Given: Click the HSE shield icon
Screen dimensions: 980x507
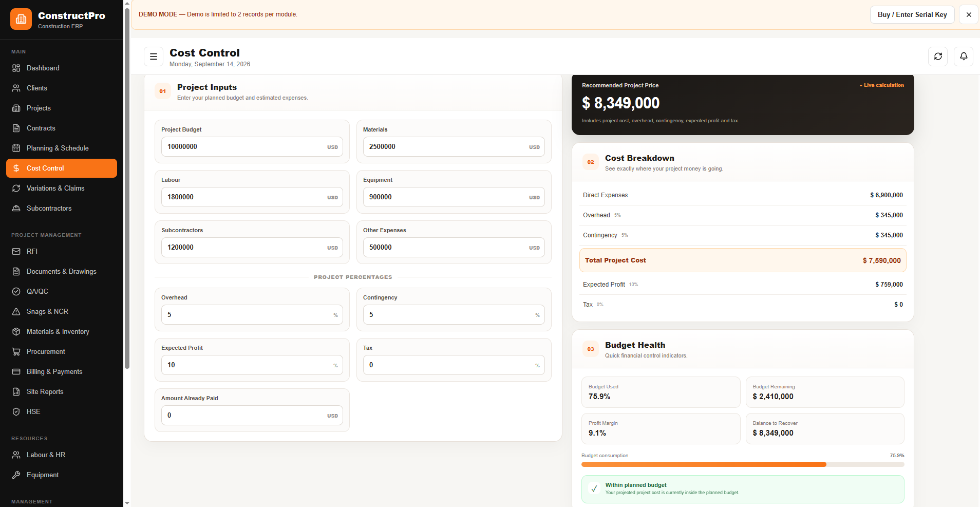Looking at the screenshot, I should tap(16, 412).
